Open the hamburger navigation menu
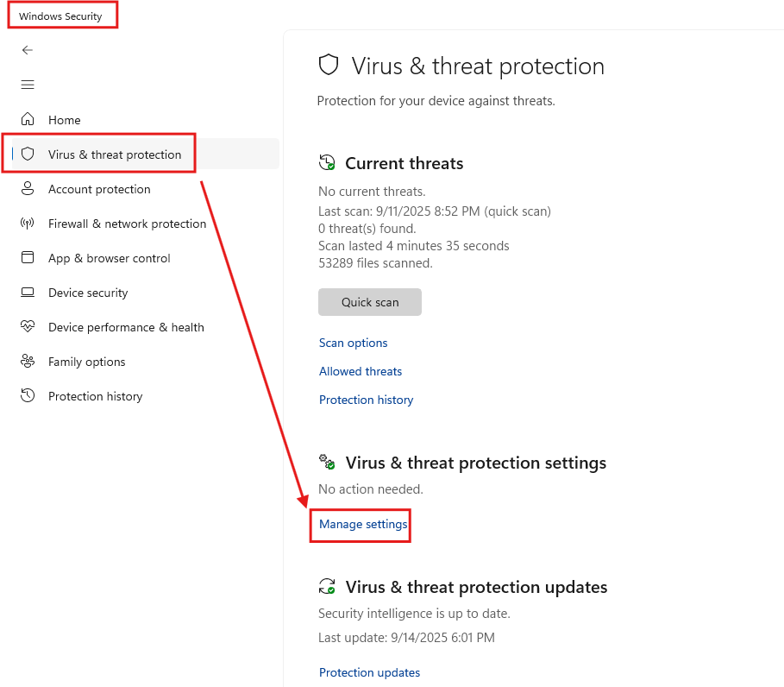The image size is (784, 687). (28, 85)
